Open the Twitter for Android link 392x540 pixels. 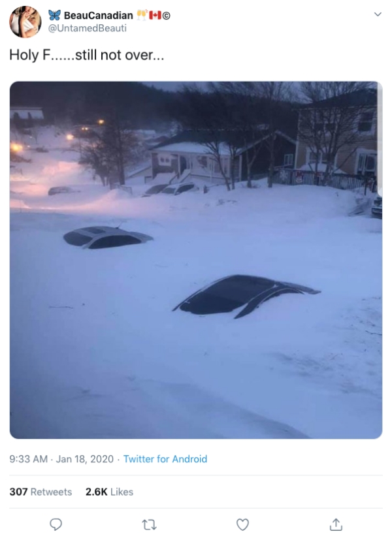(x=165, y=459)
